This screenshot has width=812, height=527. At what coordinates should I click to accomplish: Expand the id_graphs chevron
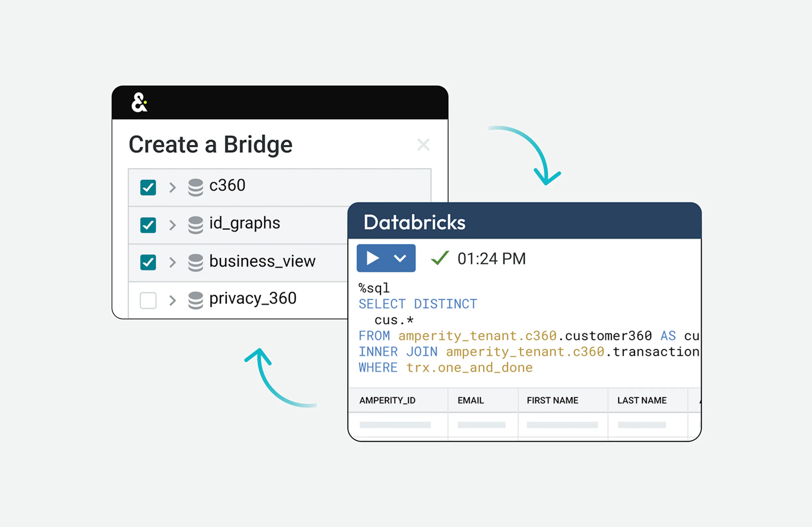173,225
